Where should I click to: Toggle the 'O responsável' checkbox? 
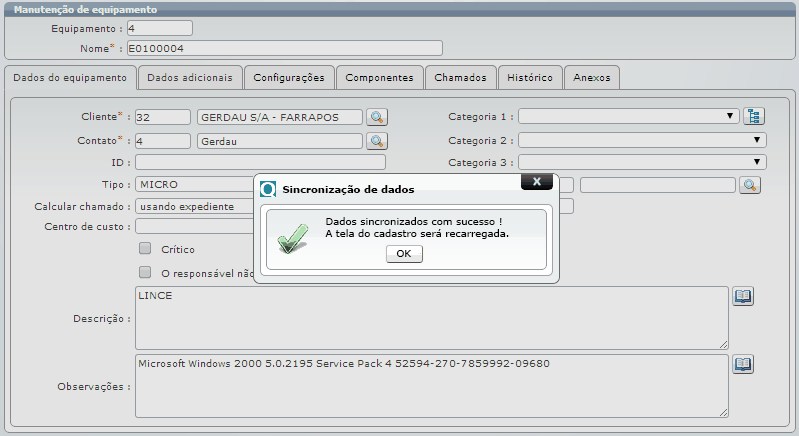(x=145, y=272)
